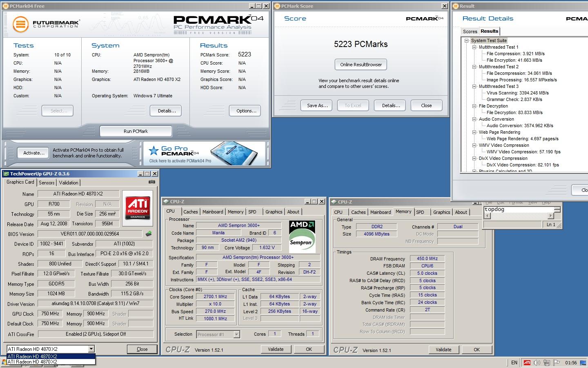Screen dimensions: 588x368
Task: Click the Online ResultBrowser button
Action: [361, 65]
